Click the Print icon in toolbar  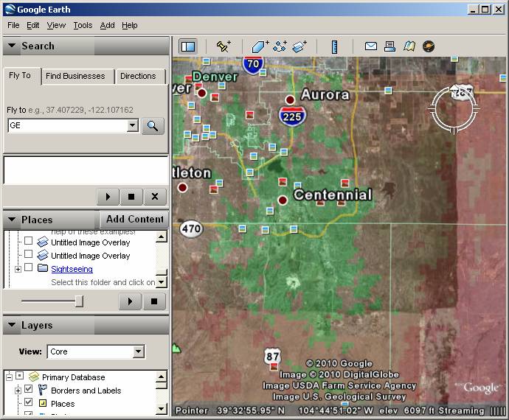389,46
